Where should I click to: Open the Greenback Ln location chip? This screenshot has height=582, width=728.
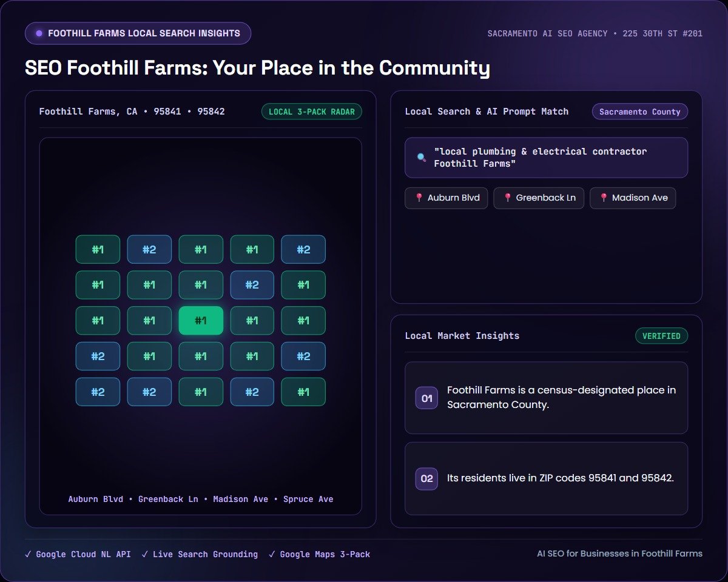coord(539,198)
